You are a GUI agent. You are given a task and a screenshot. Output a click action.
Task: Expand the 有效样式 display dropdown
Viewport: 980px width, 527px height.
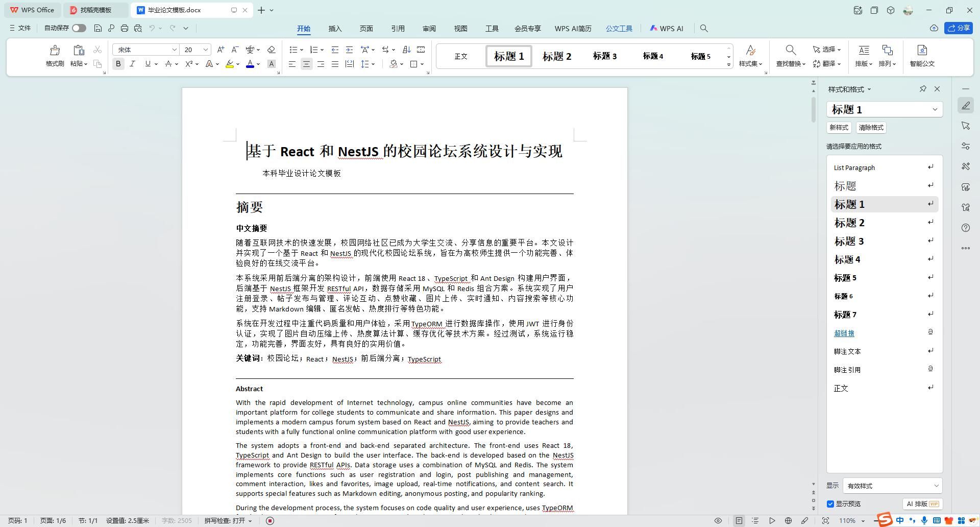tap(937, 486)
